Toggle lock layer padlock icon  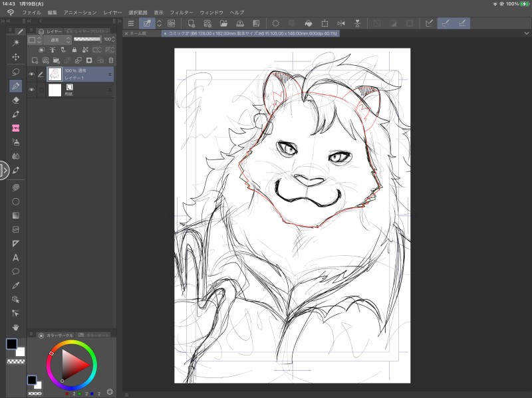74,50
